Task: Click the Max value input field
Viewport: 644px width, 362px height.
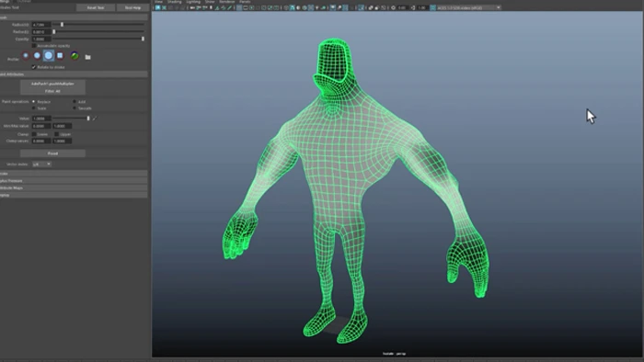Action: (63, 126)
